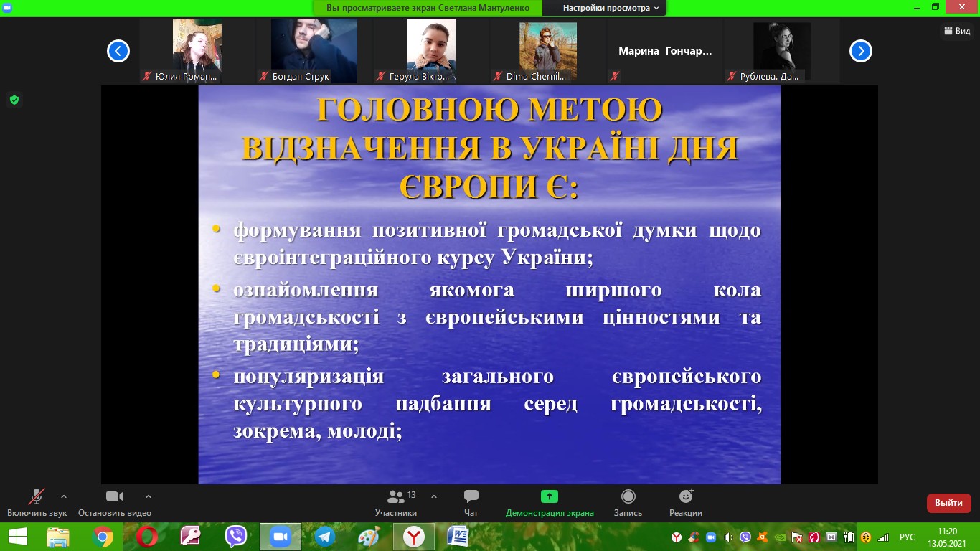Select Герула Вікто... video thumbnail
This screenshot has width=980, height=551.
431,51
